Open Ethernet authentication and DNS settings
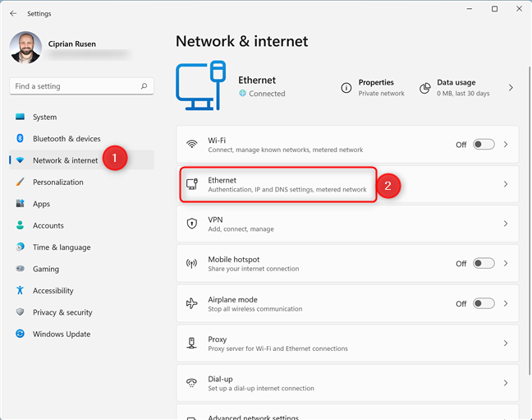Screen dimensions: 532x420 (347, 184)
